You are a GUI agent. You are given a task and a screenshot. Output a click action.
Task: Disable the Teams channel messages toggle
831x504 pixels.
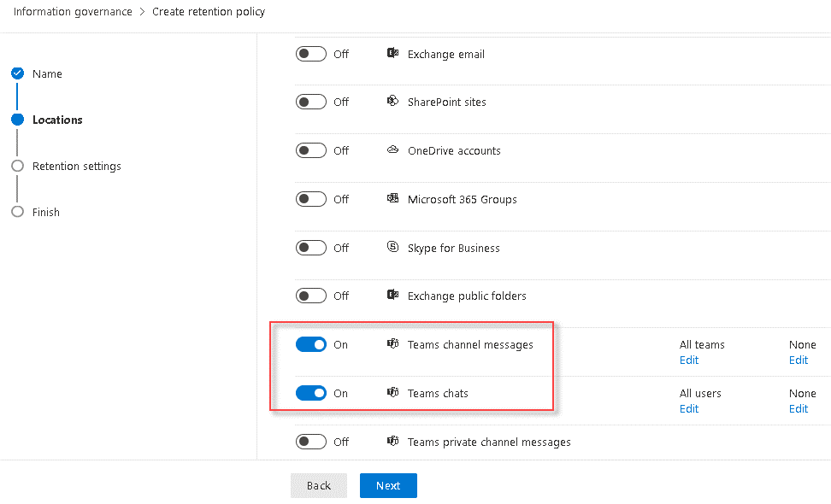[x=311, y=344]
